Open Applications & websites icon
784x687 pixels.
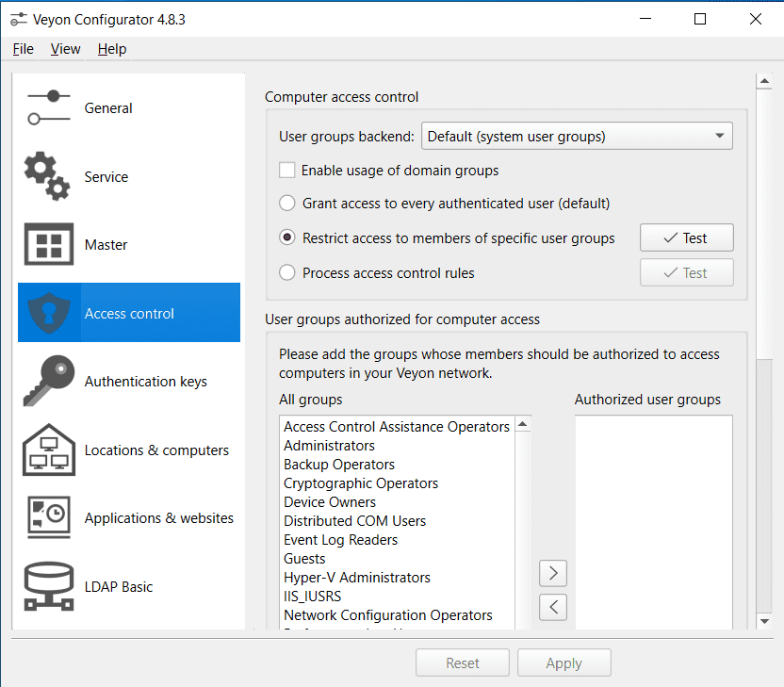coord(48,518)
